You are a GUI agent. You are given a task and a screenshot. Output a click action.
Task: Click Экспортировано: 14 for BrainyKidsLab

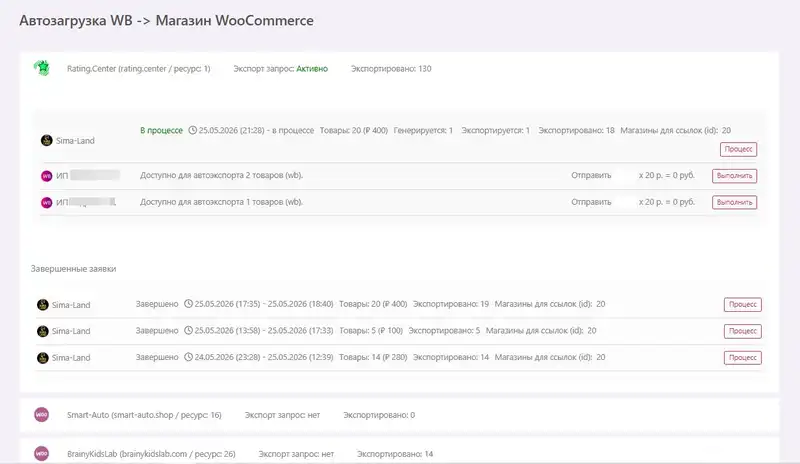tap(394, 454)
